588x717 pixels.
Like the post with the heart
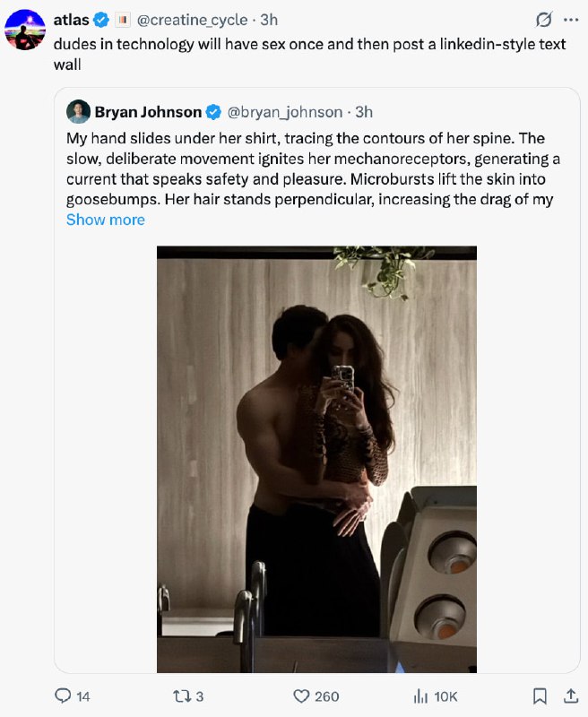pos(302,695)
